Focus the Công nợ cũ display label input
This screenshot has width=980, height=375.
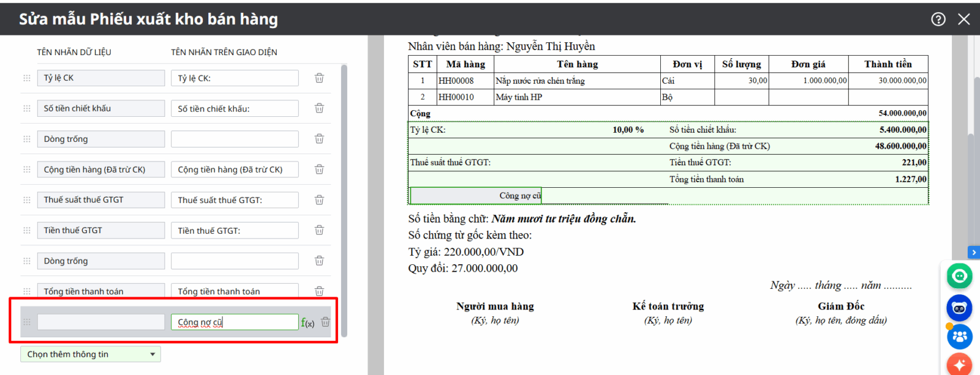pos(235,322)
